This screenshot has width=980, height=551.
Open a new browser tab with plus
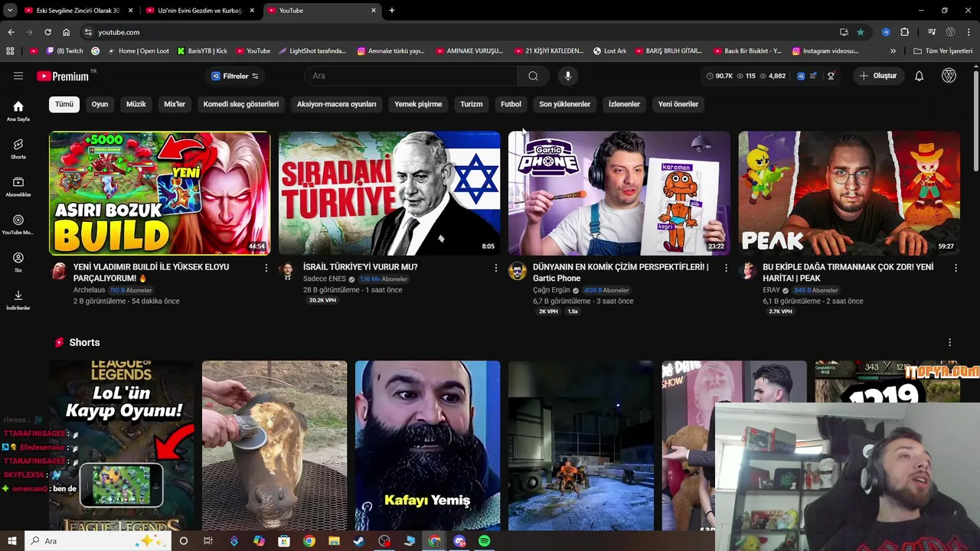[x=392, y=11]
